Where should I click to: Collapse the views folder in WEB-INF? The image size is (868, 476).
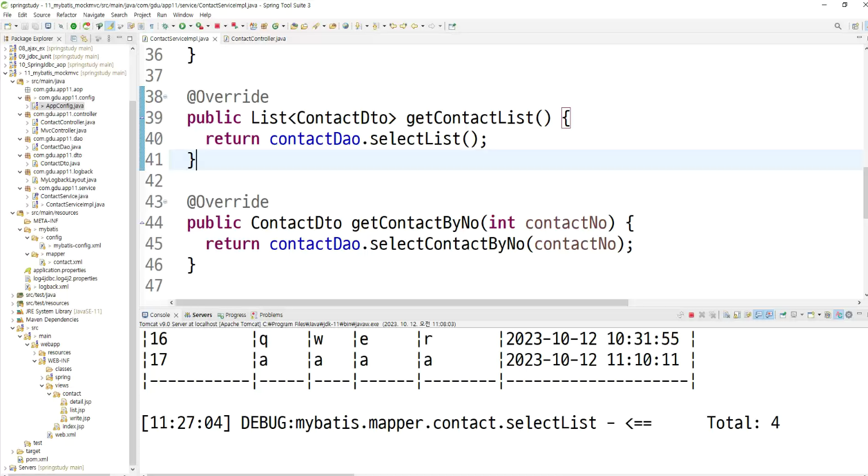[x=42, y=386]
